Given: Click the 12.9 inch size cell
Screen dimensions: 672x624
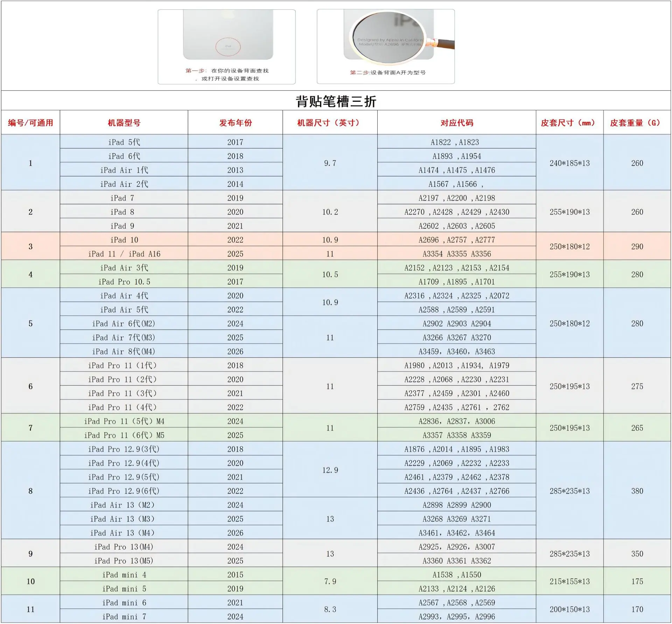Looking at the screenshot, I should tap(330, 470).
